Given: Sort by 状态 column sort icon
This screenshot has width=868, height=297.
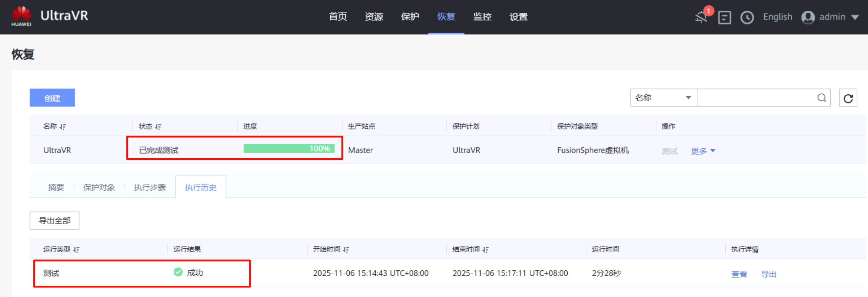Looking at the screenshot, I should click(x=158, y=127).
